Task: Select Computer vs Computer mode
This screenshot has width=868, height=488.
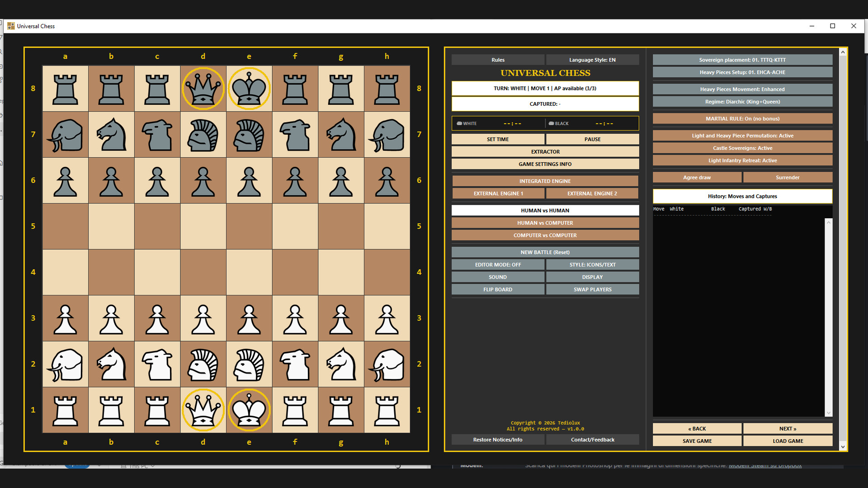Action: pos(545,235)
